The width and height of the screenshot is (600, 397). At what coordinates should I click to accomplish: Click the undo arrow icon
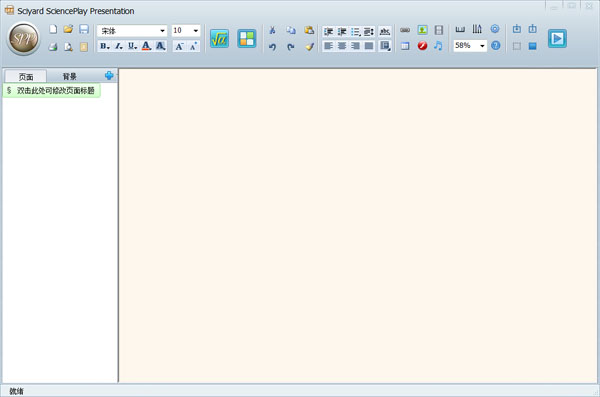click(272, 47)
